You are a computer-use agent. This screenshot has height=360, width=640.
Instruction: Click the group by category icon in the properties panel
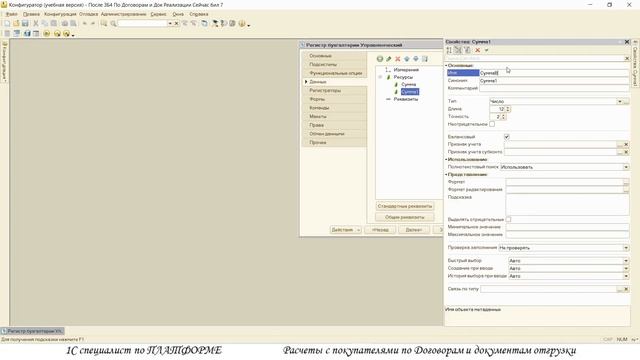(458, 50)
